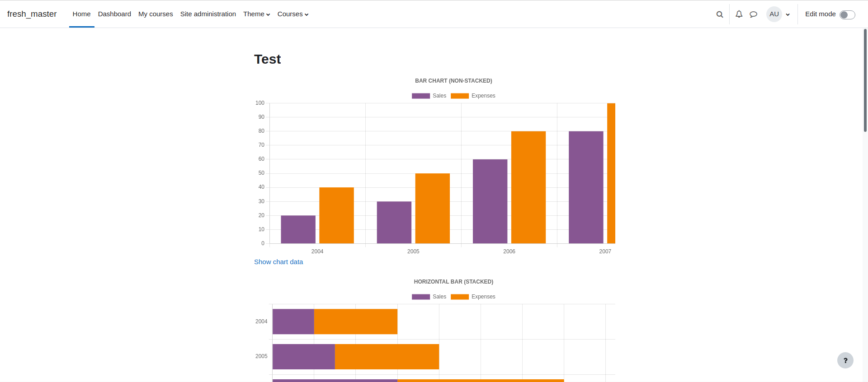Click 'BAR CHART (NON-STACKED)' title

pos(453,81)
